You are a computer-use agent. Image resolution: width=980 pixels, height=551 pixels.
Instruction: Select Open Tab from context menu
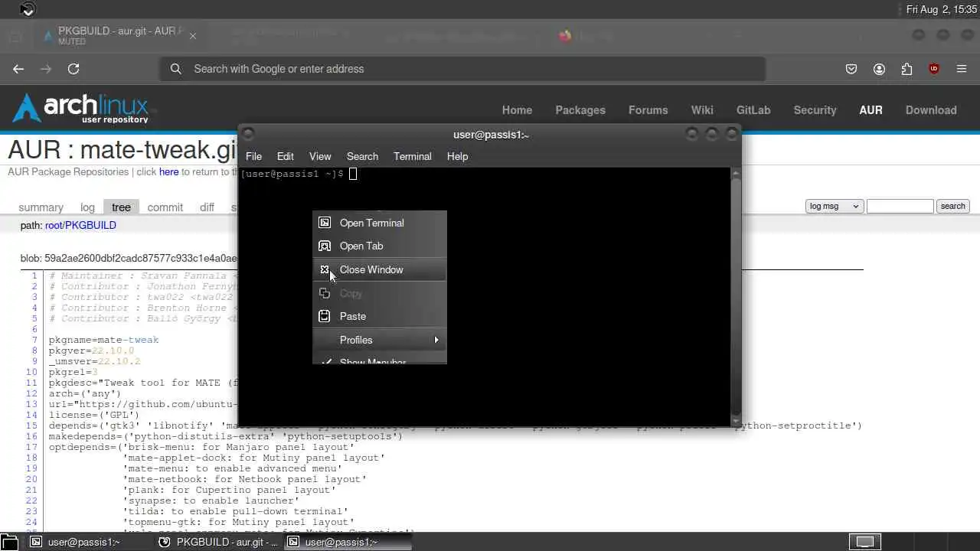tap(380, 246)
